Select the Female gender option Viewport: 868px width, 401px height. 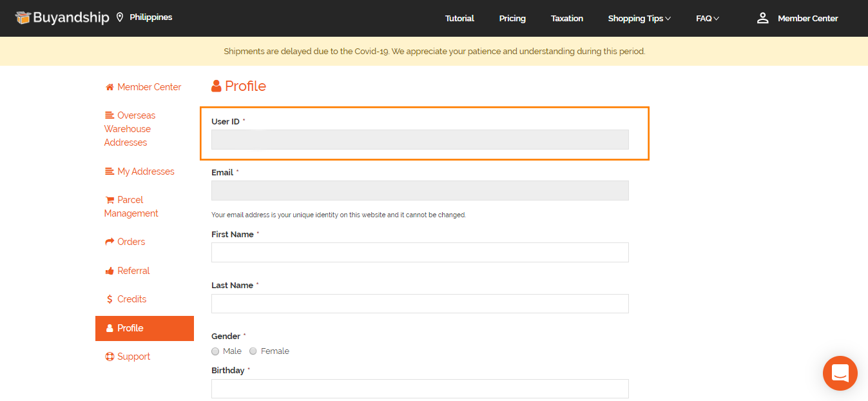point(253,351)
